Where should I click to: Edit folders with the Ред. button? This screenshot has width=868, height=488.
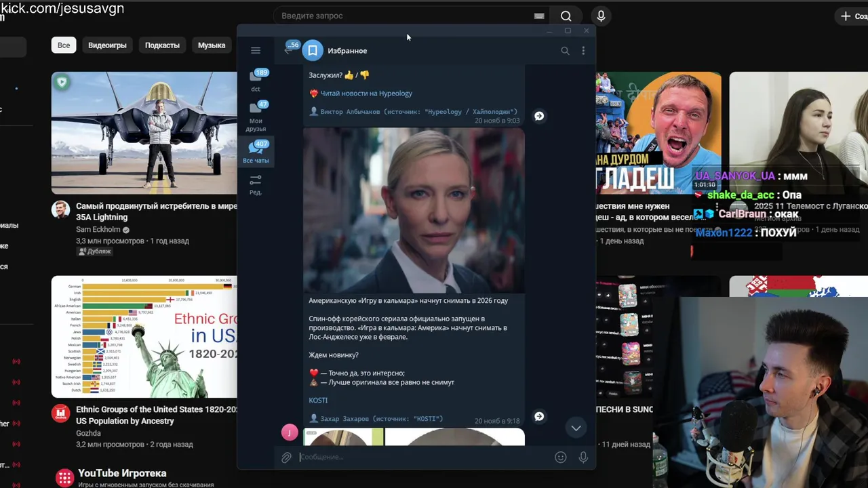pos(256,184)
